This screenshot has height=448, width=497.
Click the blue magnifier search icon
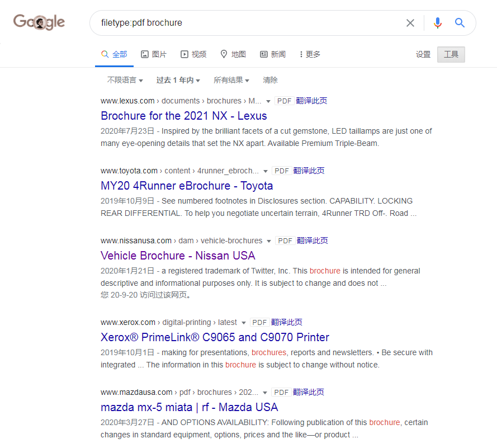tap(460, 23)
